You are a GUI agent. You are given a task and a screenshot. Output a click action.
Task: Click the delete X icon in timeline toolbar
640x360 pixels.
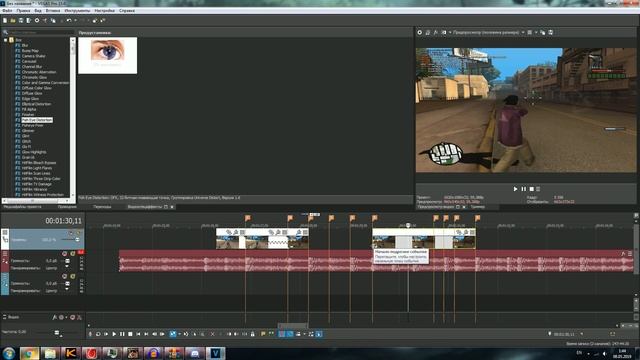(213, 334)
